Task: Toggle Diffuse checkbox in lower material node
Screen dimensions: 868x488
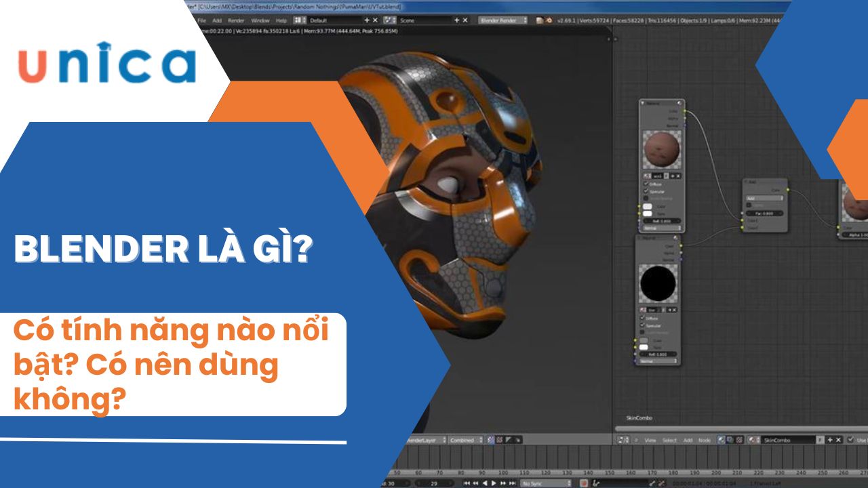Action: pos(642,317)
